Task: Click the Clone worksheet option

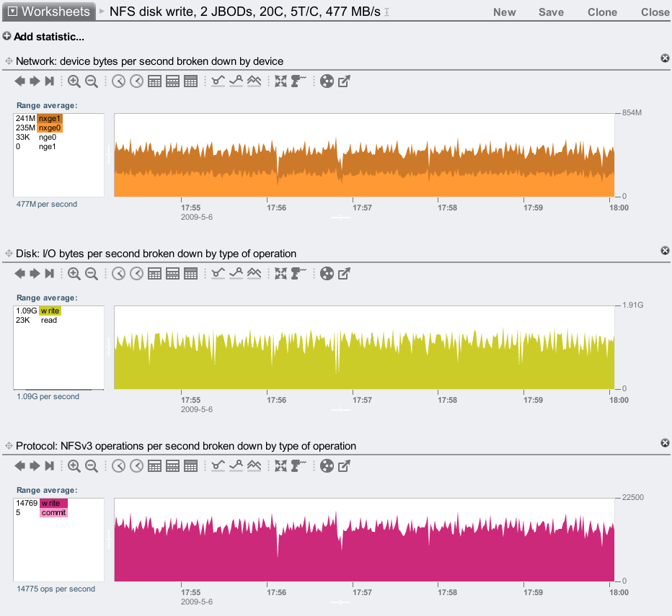Action: [x=602, y=12]
